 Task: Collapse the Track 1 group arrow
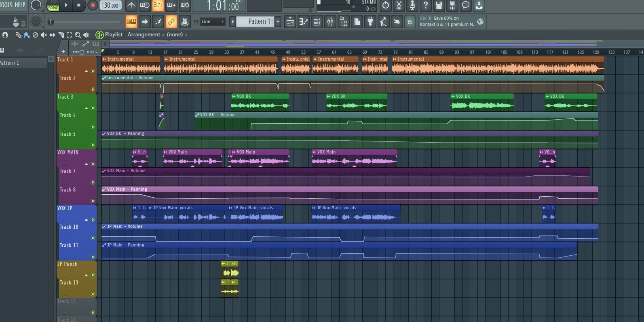tap(86, 71)
